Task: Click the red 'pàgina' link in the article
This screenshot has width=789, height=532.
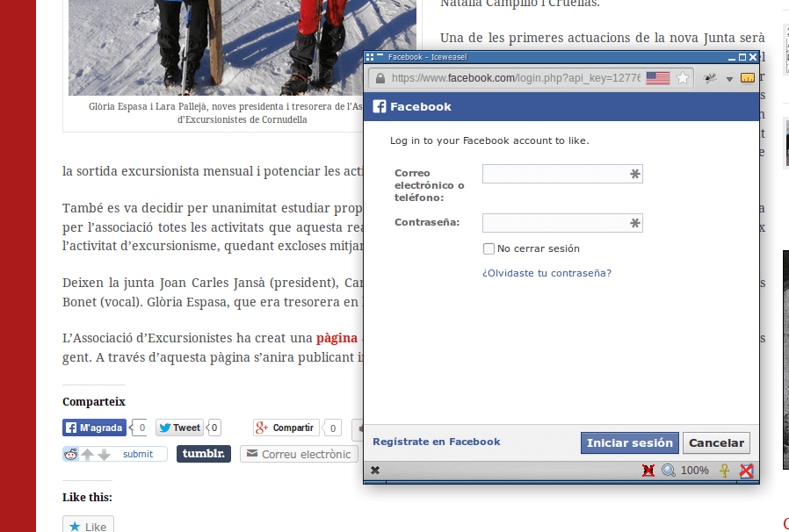Action: 337,338
